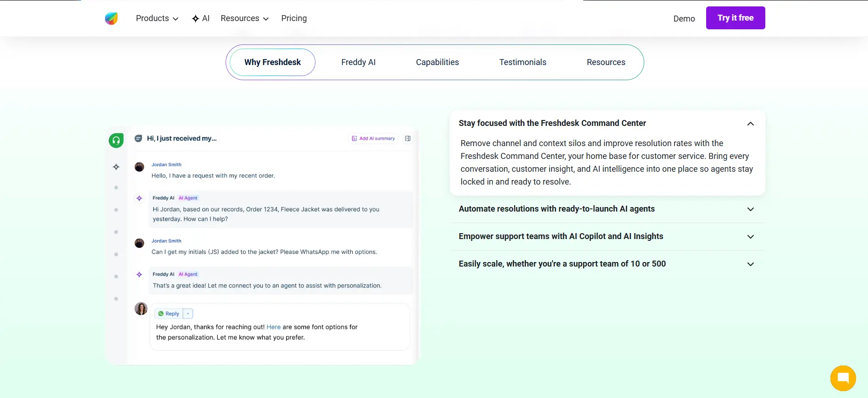Go to the Pricing page

pyautogui.click(x=294, y=18)
